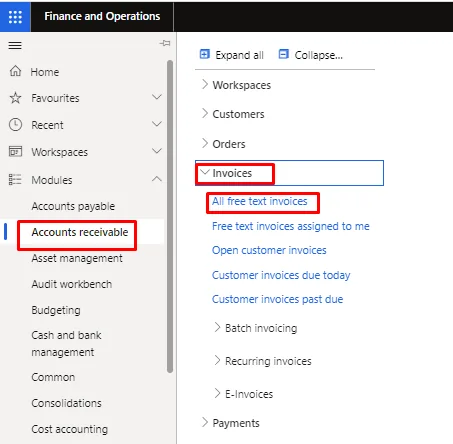Viewport: 453px width, 444px height.
Task: Click the Payments group label
Action: (x=236, y=423)
